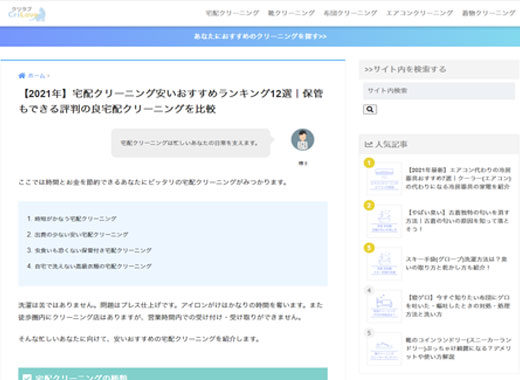
Task: Click the ホーム breadcrumb link
Action: 36,76
